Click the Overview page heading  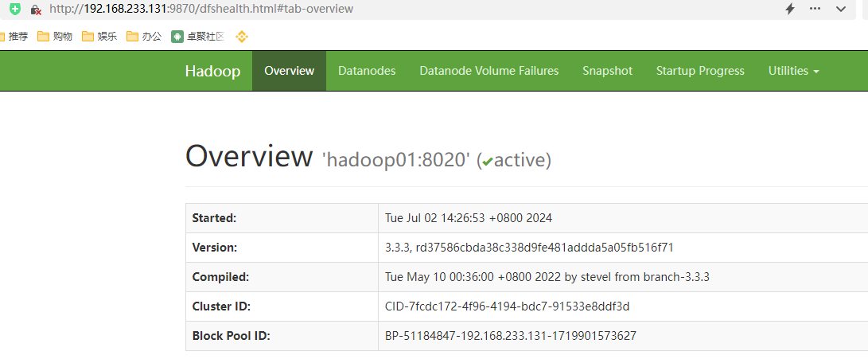(249, 156)
